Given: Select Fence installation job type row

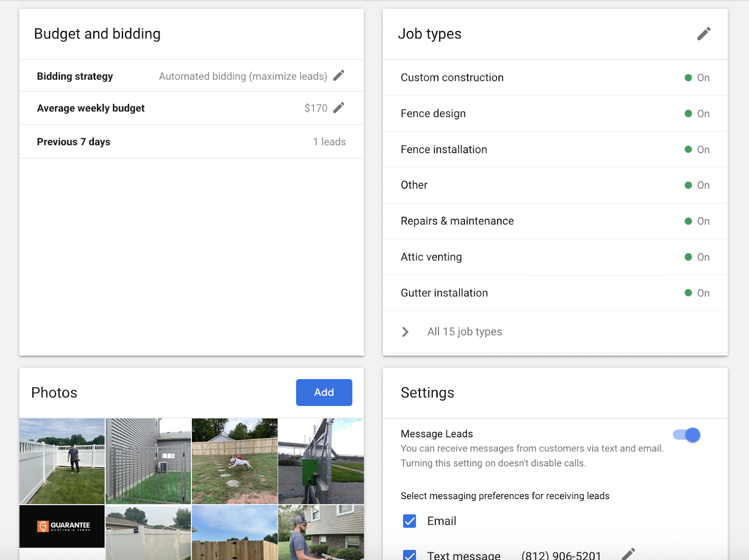Looking at the screenshot, I should (555, 149).
